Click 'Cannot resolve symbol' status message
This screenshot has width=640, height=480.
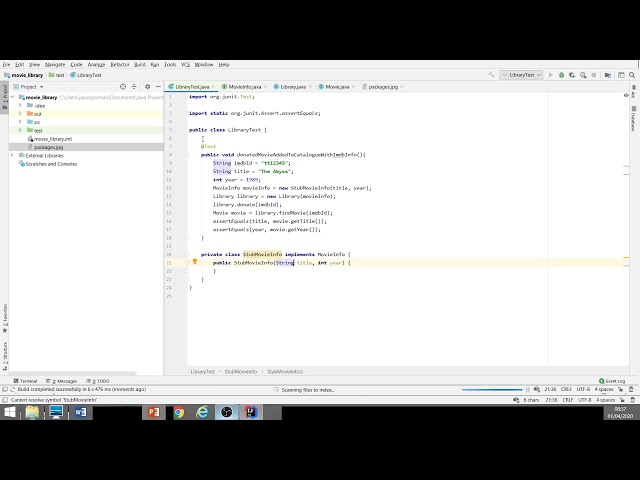coord(53,400)
